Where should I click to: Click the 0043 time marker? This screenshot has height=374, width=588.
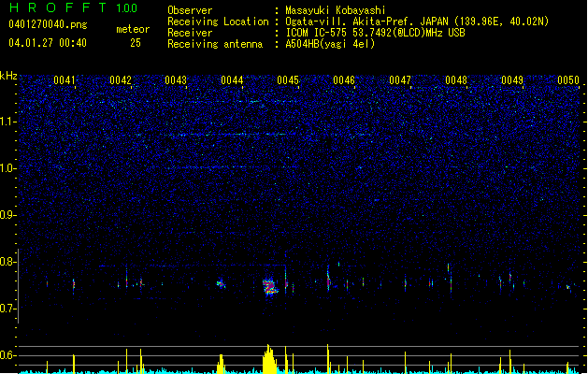pyautogui.click(x=176, y=80)
